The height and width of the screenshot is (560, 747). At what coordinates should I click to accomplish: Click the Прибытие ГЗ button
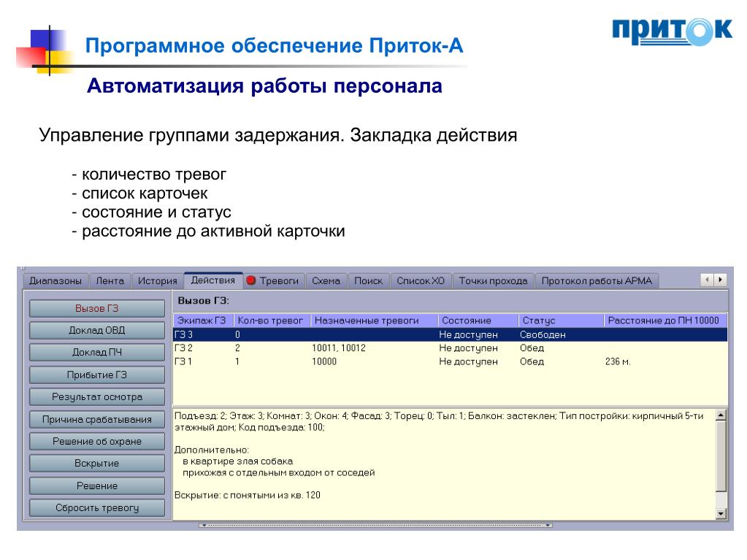click(x=96, y=375)
